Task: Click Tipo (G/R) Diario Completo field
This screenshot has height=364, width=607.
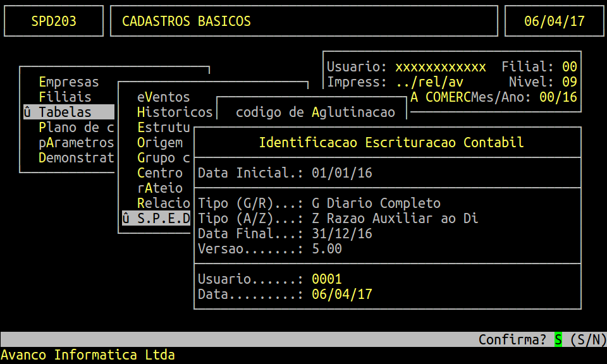Action: tap(376, 203)
